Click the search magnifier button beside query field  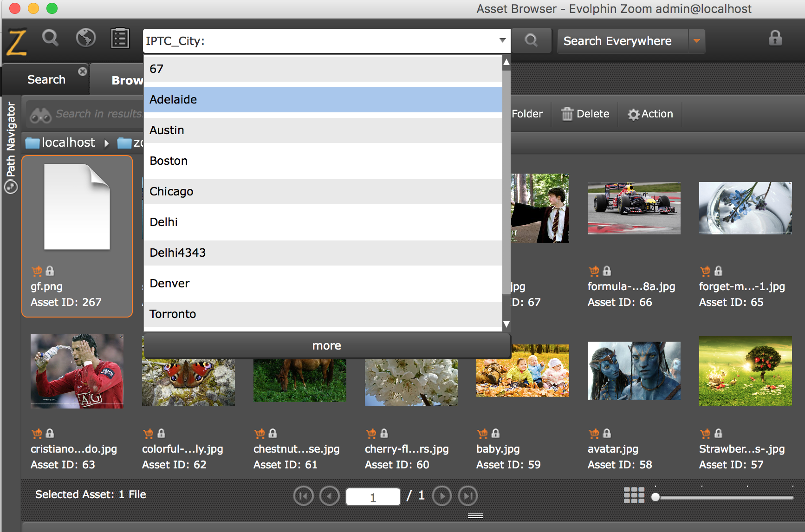pyautogui.click(x=532, y=41)
